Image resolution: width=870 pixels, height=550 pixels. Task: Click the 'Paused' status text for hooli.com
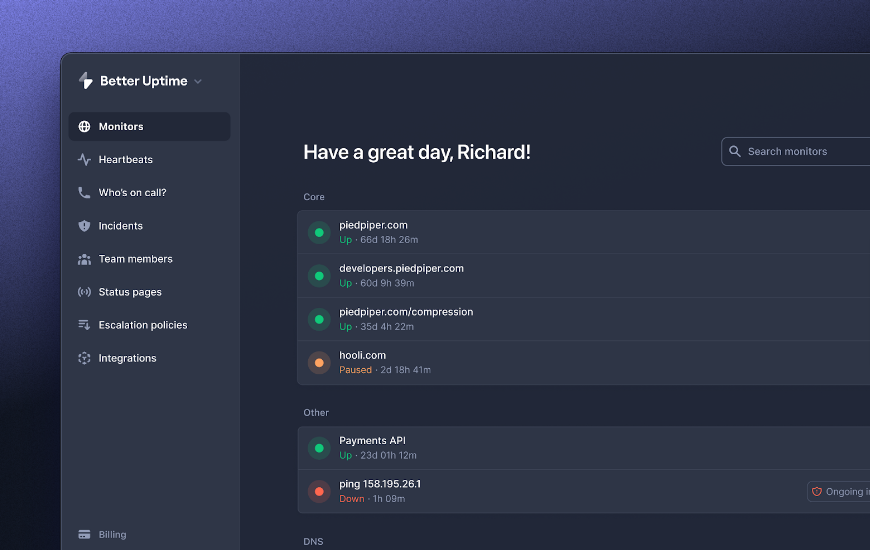[x=356, y=370]
